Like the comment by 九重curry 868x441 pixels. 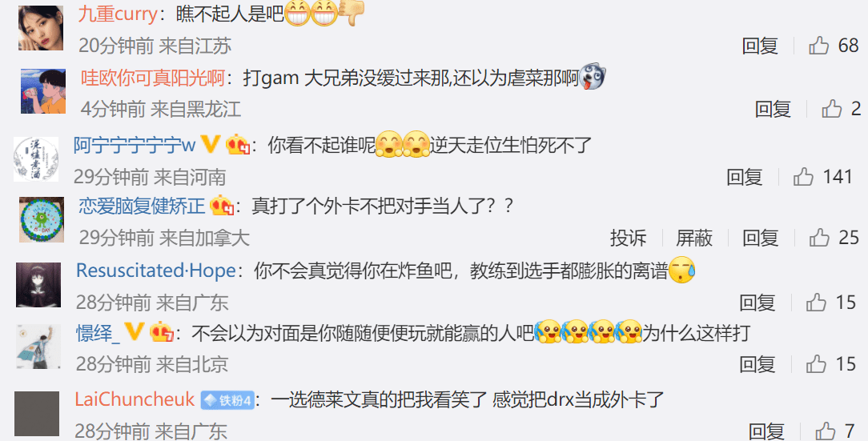pos(818,46)
